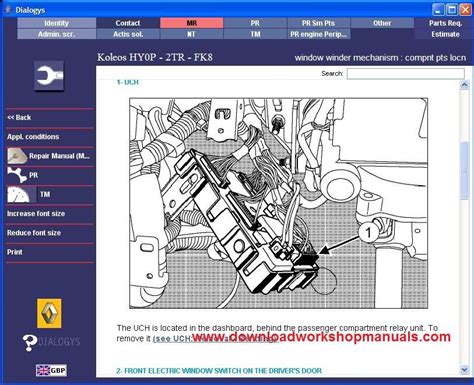Close the Dialogys window
Image resolution: width=474 pixels, height=385 pixels.
(465, 10)
